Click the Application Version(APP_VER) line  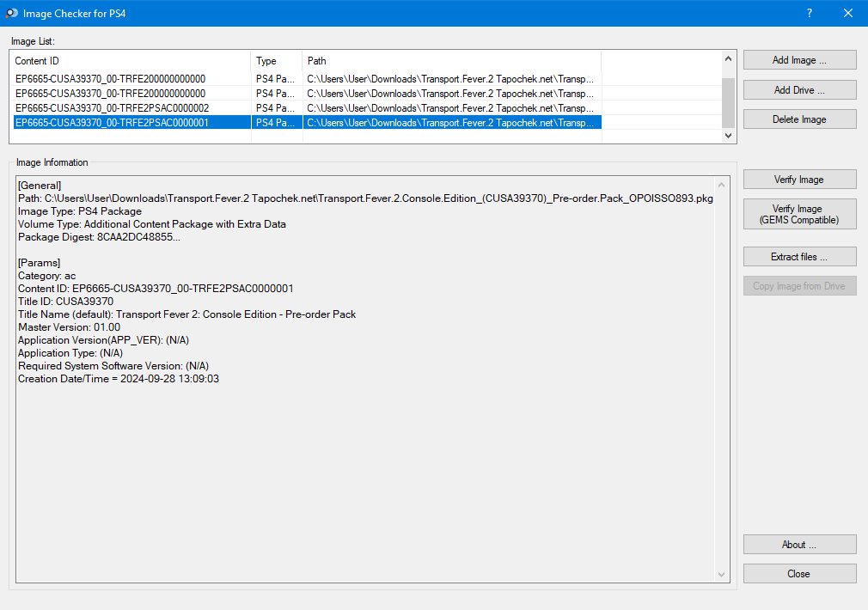(103, 340)
